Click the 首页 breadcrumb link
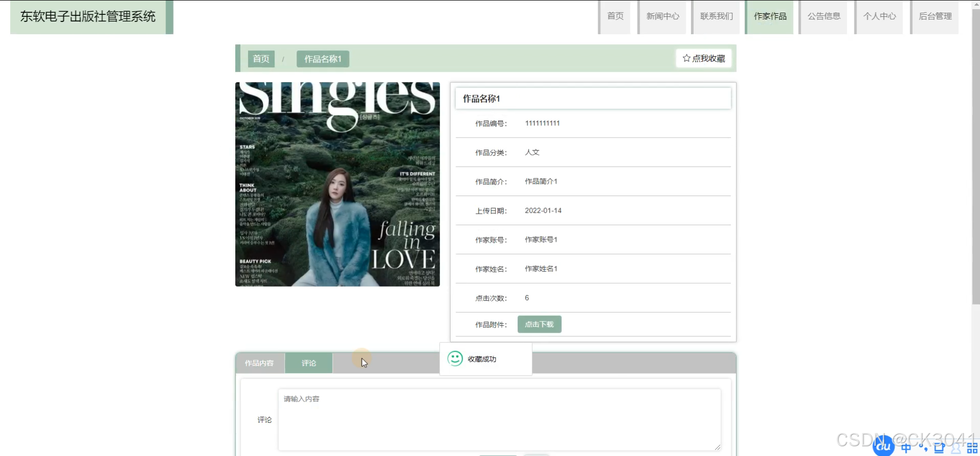 261,59
